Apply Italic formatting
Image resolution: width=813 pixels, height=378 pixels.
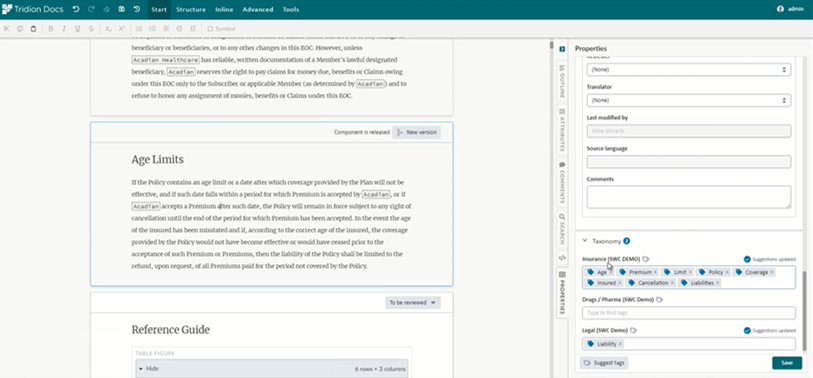(64, 29)
